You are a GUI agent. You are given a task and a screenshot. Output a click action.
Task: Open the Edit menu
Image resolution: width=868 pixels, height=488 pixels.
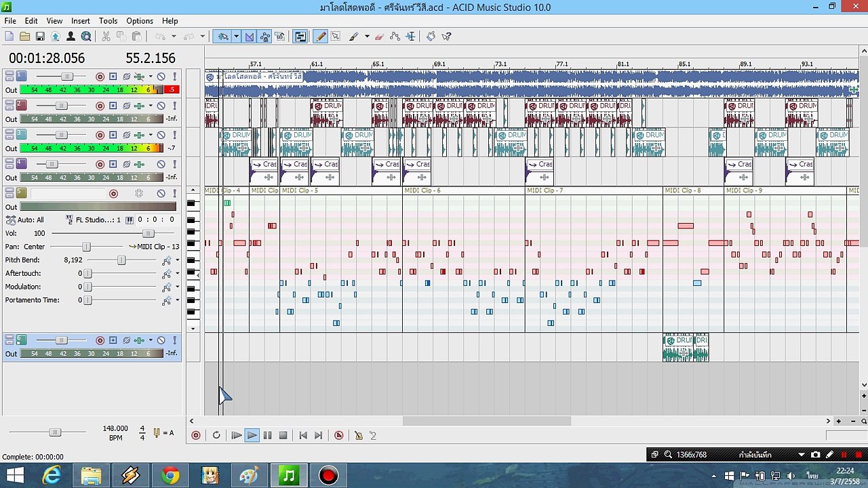pos(31,21)
